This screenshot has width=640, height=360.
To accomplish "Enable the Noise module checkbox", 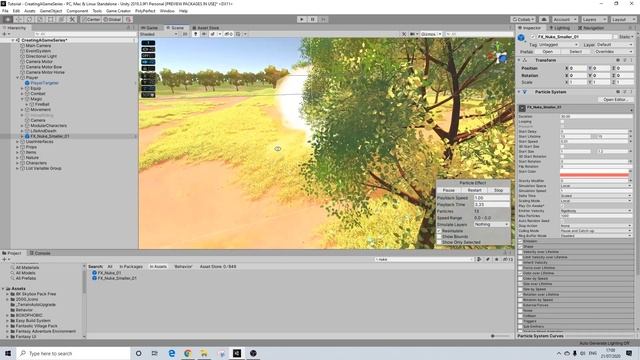I will pyautogui.click(x=520, y=310).
